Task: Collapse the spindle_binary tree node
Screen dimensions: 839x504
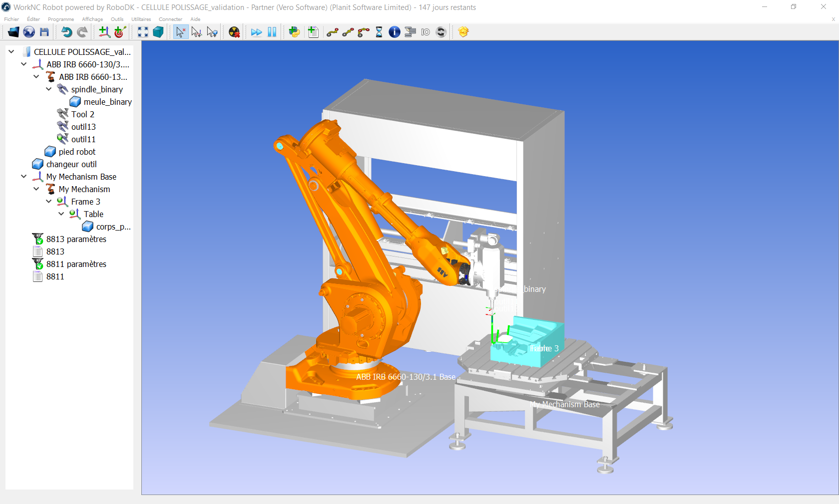Action: point(49,89)
